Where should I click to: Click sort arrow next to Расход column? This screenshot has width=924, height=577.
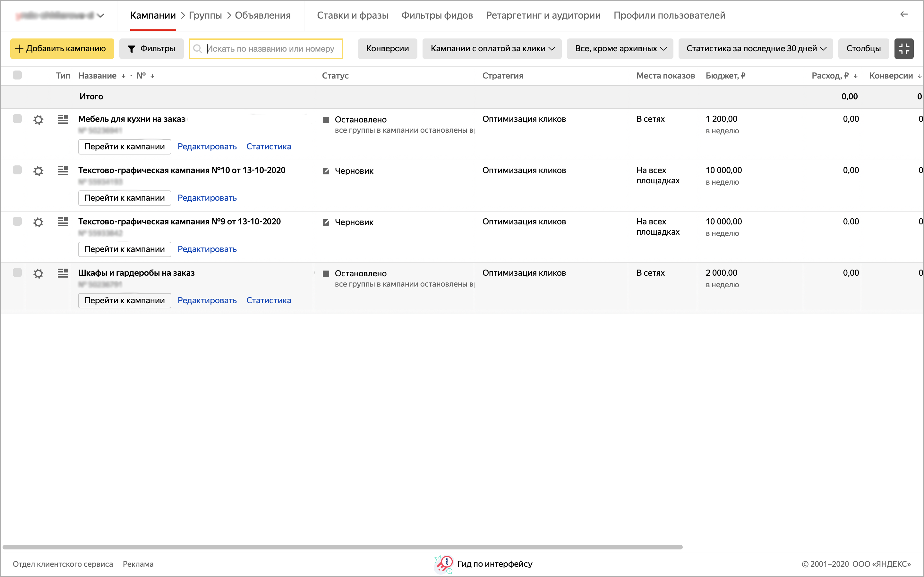click(x=856, y=76)
